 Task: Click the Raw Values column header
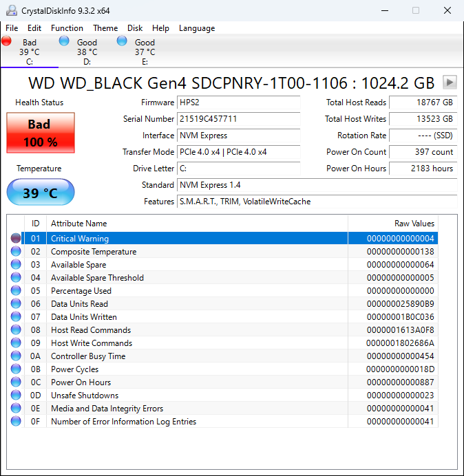(x=393, y=224)
